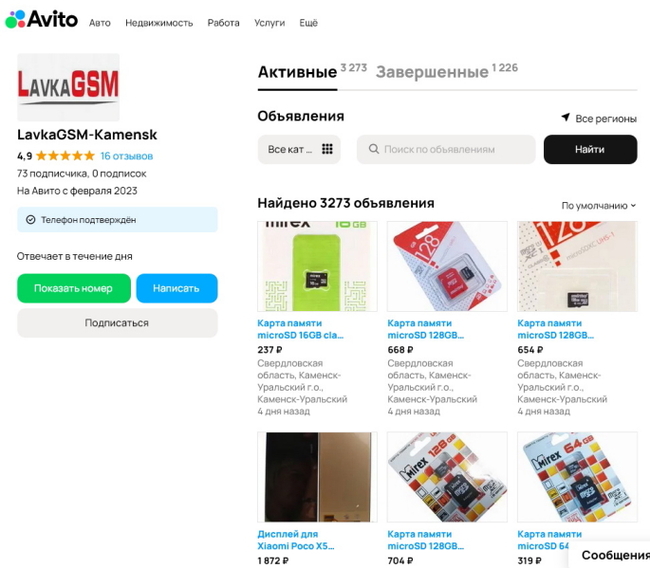The image size is (650, 568).
Task: Click the blue Написать button
Action: tap(177, 288)
